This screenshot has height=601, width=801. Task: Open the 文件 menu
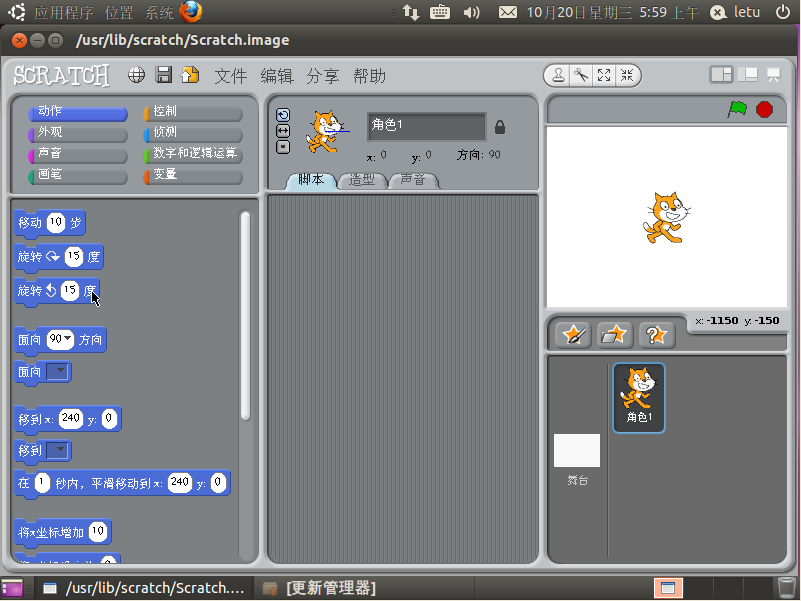tap(230, 76)
